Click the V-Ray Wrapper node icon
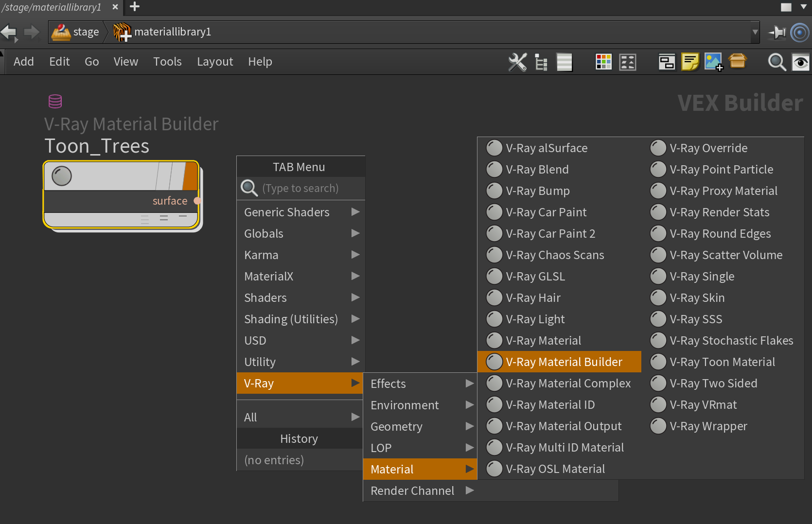Image resolution: width=812 pixels, height=524 pixels. coord(658,426)
